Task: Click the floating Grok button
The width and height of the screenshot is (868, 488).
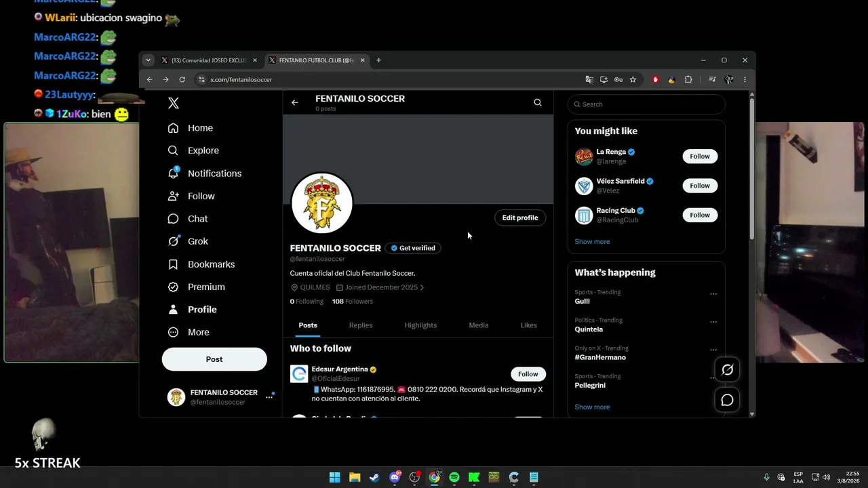Action: 727,369
